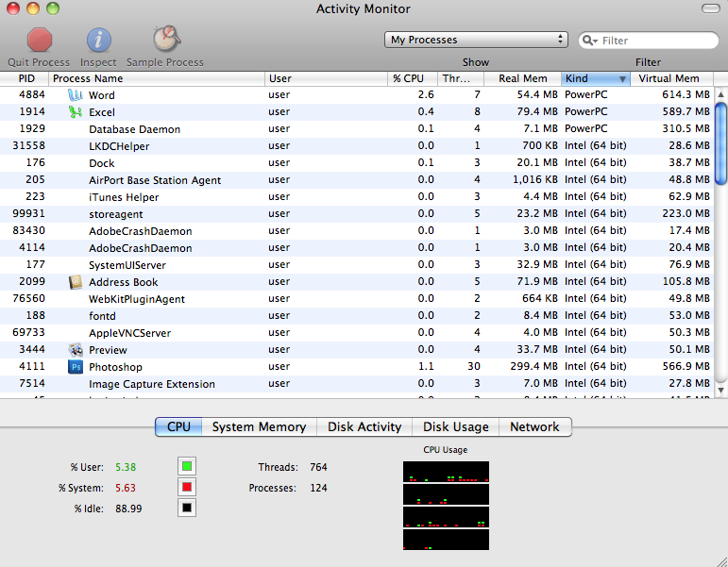Open the My Processes dropdown

point(476,40)
